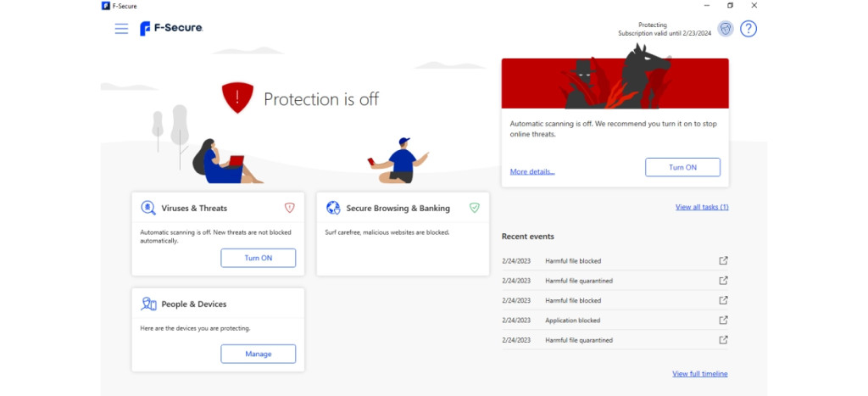This screenshot has width=868, height=396.
Task: Click the red Protection is off shield
Action: [237, 98]
